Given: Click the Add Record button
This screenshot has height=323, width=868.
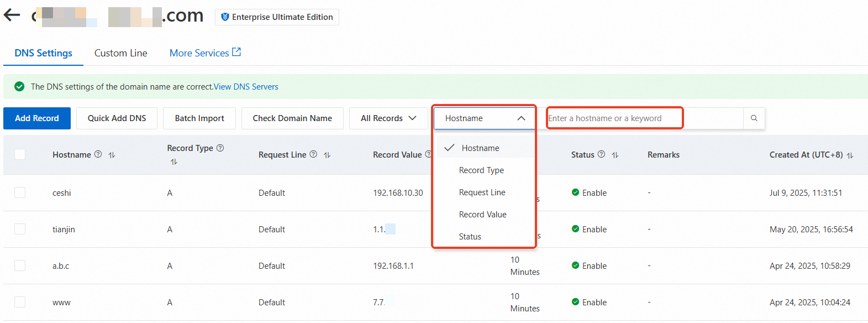Looking at the screenshot, I should coord(37,118).
